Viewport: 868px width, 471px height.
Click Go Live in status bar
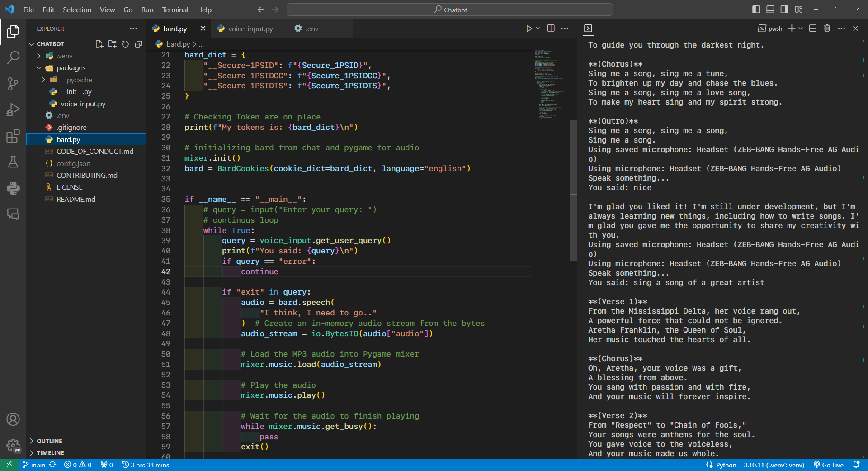(829, 465)
